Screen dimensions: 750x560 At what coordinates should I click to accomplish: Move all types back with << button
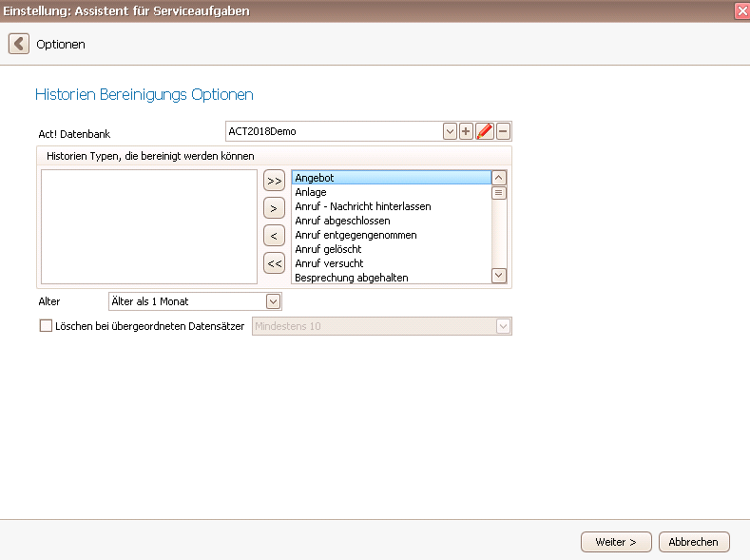coord(274,263)
